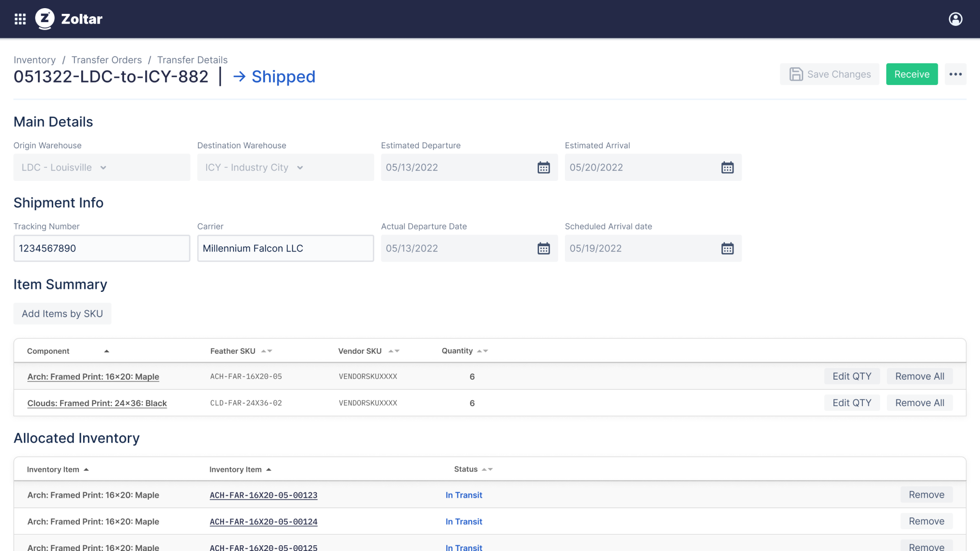This screenshot has height=551, width=980.
Task: Go to Inventory breadcrumb
Action: pyautogui.click(x=35, y=60)
